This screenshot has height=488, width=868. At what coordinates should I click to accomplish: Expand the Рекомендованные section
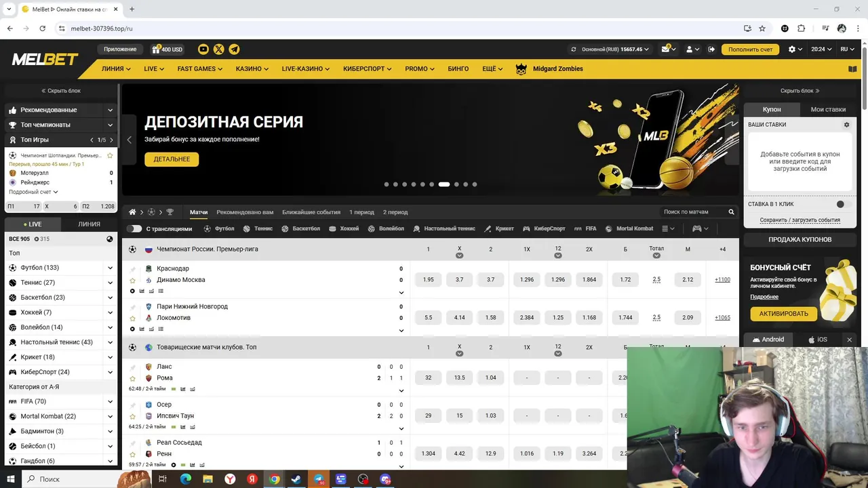click(x=110, y=110)
